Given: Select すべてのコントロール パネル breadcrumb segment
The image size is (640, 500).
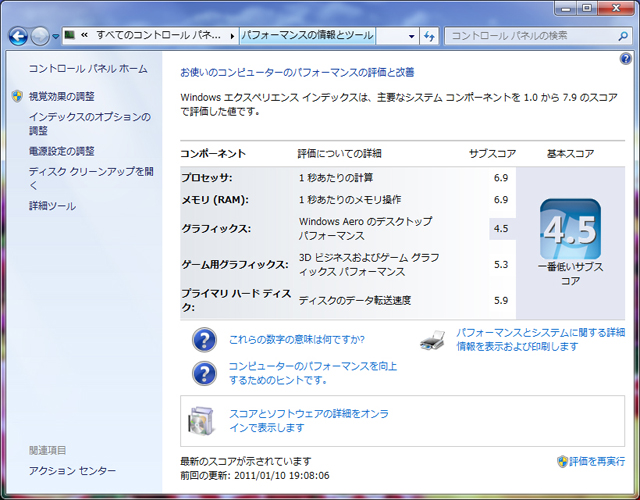Looking at the screenshot, I should pyautogui.click(x=158, y=35).
